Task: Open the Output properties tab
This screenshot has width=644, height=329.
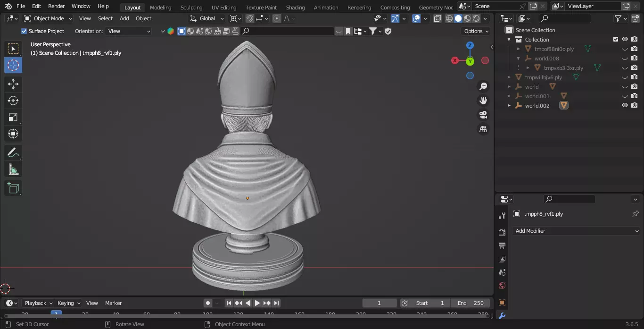Action: [x=502, y=246]
